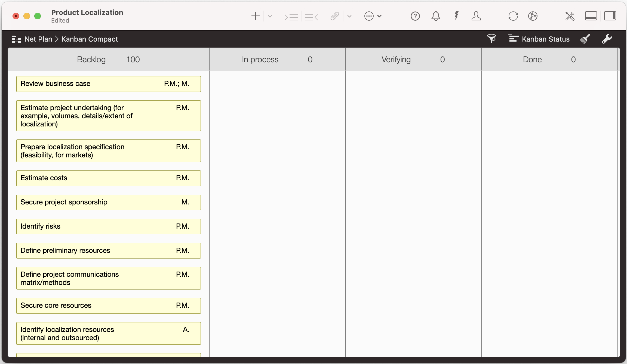Expand the chevron beside the paperclip

click(349, 16)
